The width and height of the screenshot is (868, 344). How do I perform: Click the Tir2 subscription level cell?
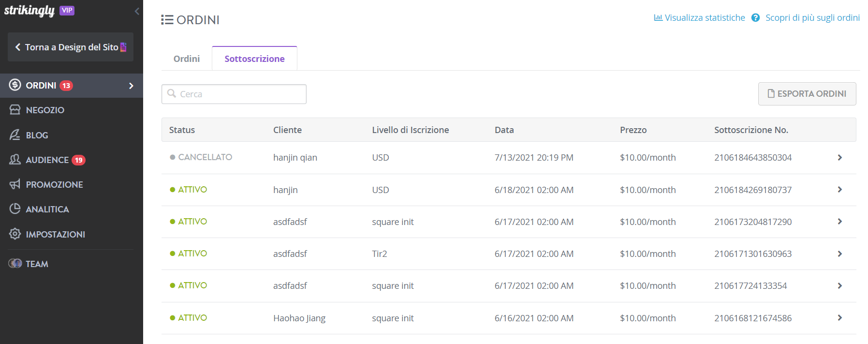380,254
